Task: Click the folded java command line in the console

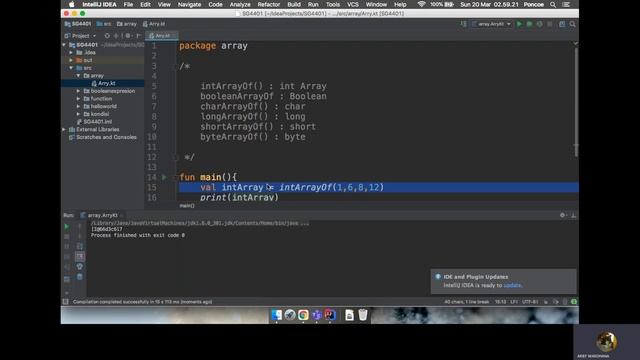Action: tap(200, 223)
